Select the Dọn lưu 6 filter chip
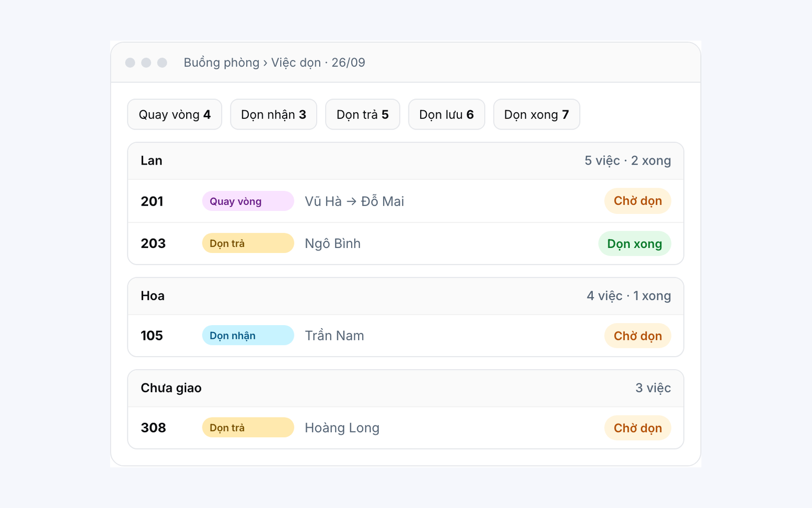Screen dimensions: 812x508 tap(447, 114)
